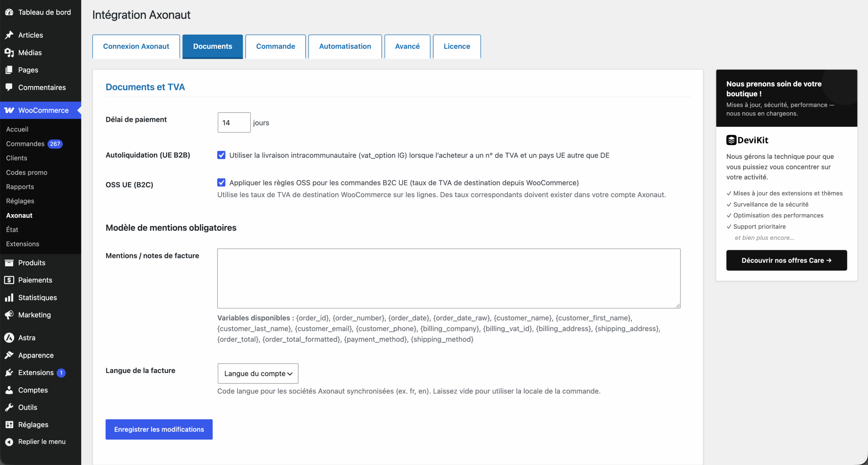Click the Réglages sliders icon at bottom
This screenshot has height=465, width=868.
(x=9, y=425)
